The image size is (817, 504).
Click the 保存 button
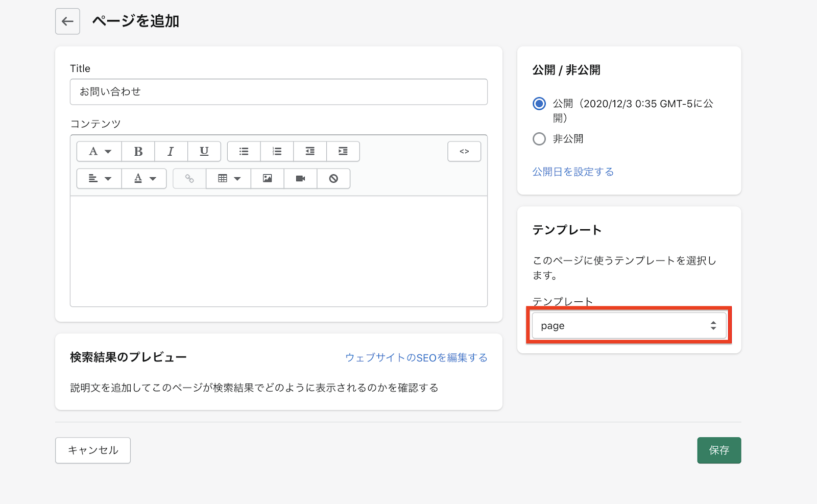718,450
